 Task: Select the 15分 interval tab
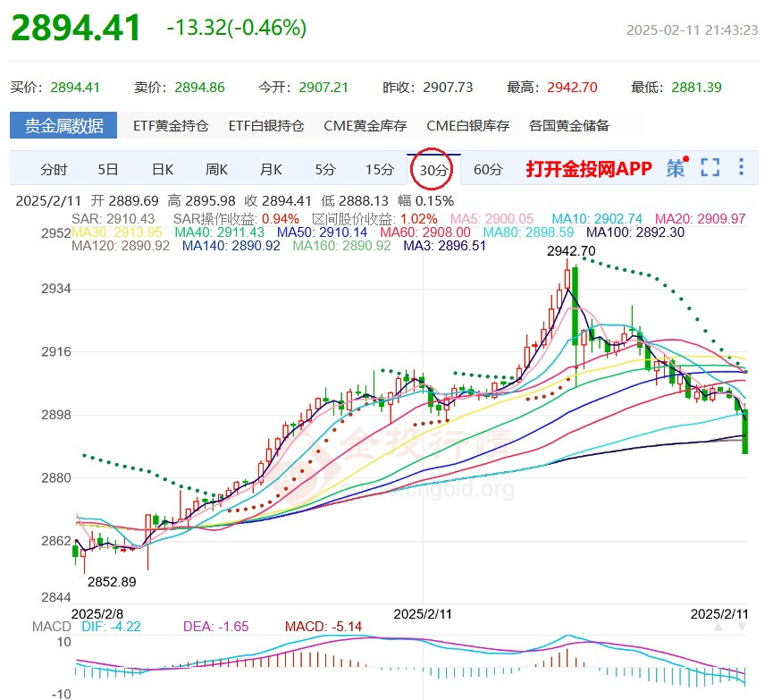[380, 170]
